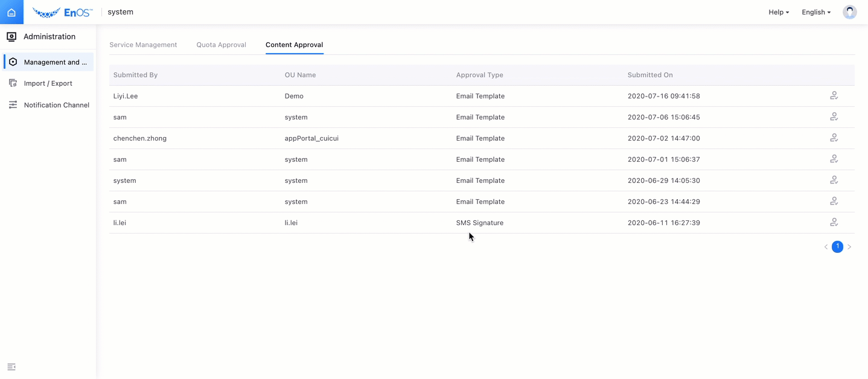Click approve icon for 2020-06-29 system submission
Image resolution: width=868 pixels, height=379 pixels.
click(x=834, y=180)
